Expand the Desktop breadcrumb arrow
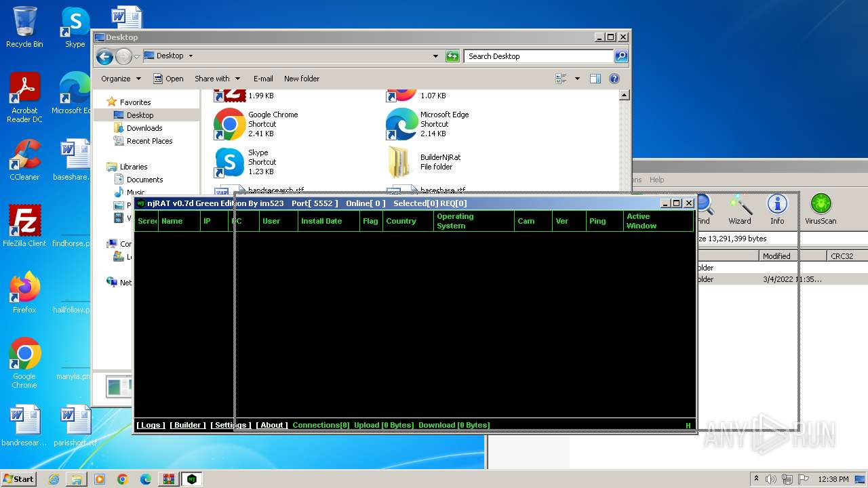This screenshot has width=868, height=488. point(191,56)
